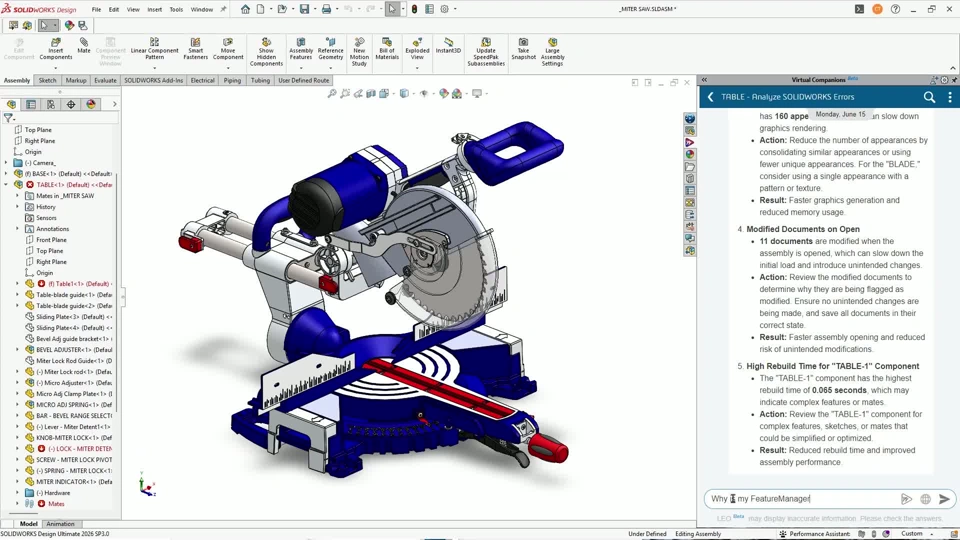
Task: Open the Sketch ribbon tab
Action: point(47,80)
